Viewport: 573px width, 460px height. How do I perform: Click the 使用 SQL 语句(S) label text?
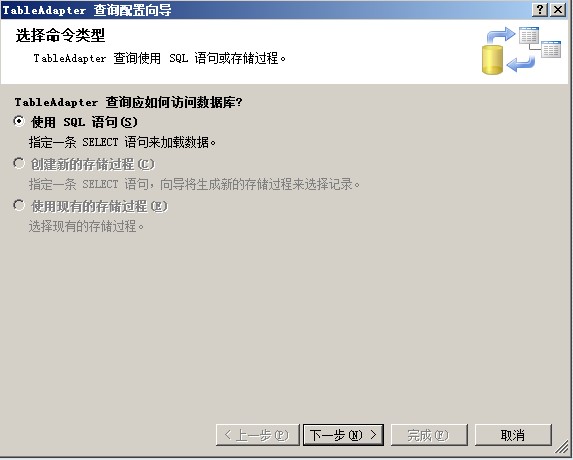pos(84,122)
